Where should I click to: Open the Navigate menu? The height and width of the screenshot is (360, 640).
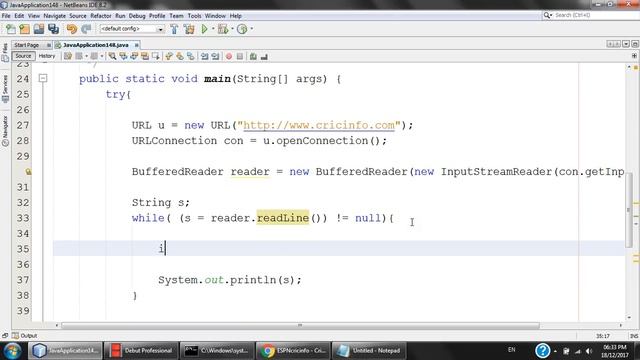54,16
